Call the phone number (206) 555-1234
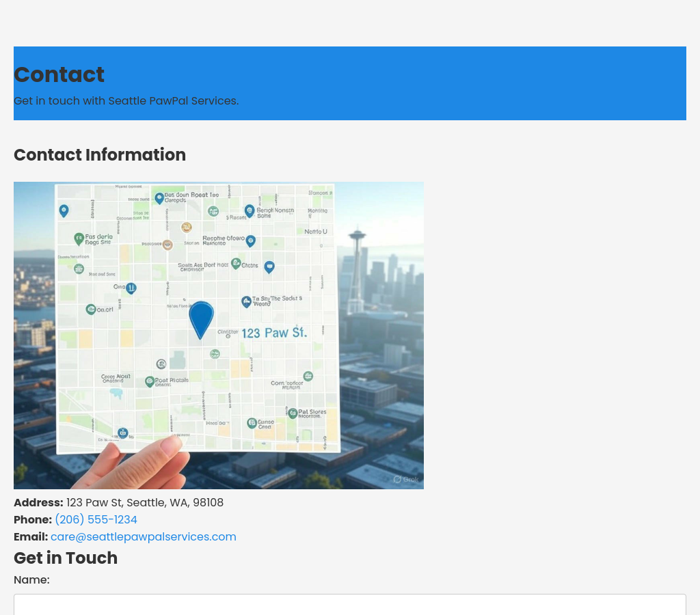 coord(96,519)
